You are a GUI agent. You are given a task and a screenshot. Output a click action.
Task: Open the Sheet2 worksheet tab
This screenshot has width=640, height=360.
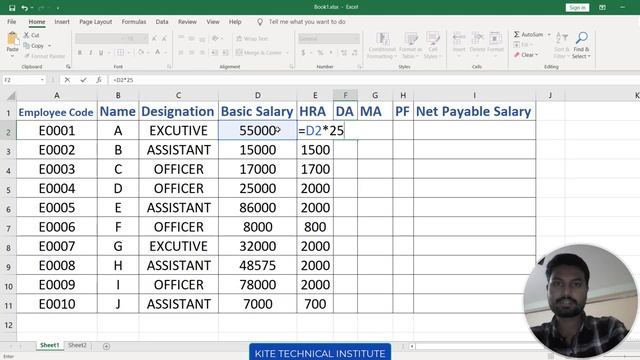[77, 345]
